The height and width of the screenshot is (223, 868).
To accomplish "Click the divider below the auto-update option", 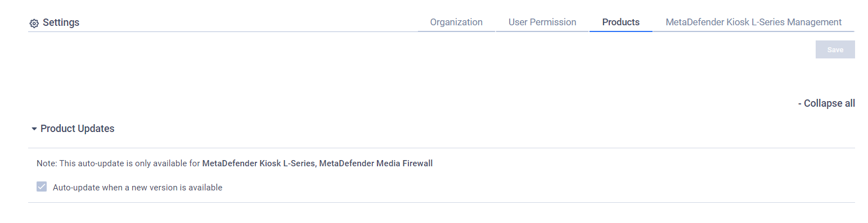I will point(442,202).
